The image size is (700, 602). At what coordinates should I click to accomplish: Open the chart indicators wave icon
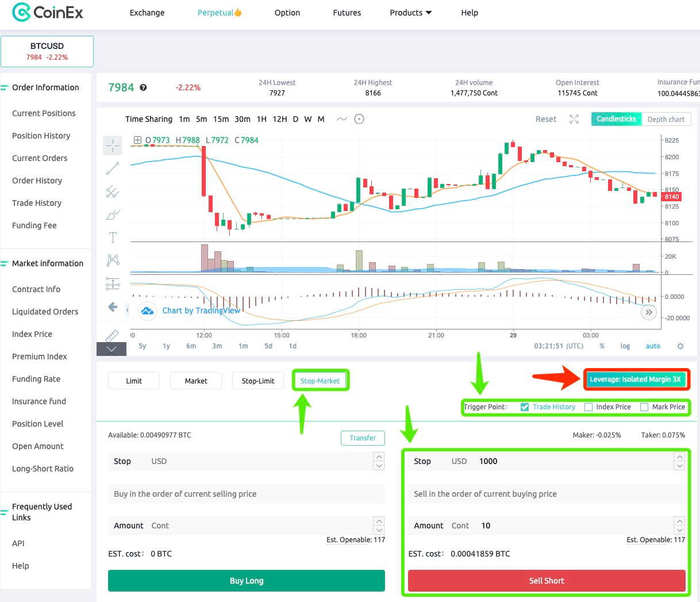click(342, 119)
